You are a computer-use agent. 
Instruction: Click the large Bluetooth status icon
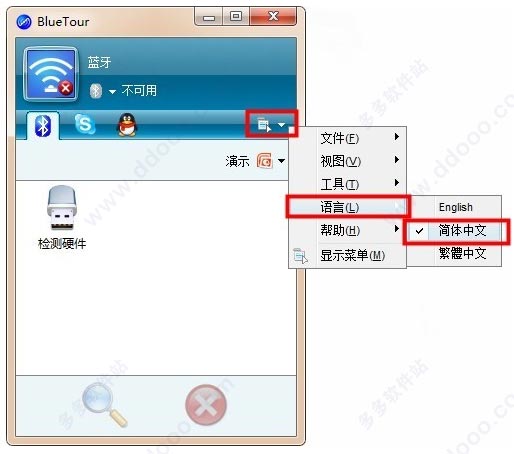51,74
